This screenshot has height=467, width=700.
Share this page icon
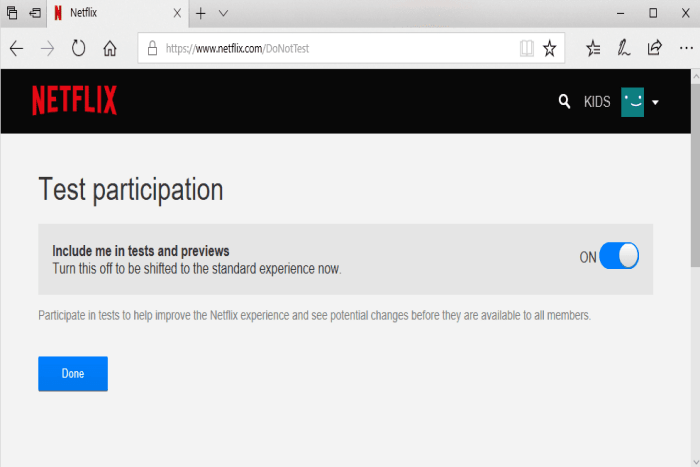[x=654, y=48]
